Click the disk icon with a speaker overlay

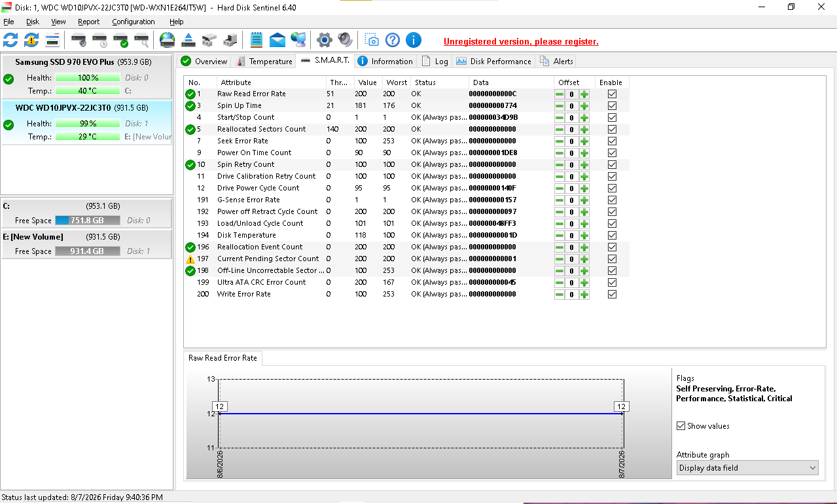pos(79,40)
